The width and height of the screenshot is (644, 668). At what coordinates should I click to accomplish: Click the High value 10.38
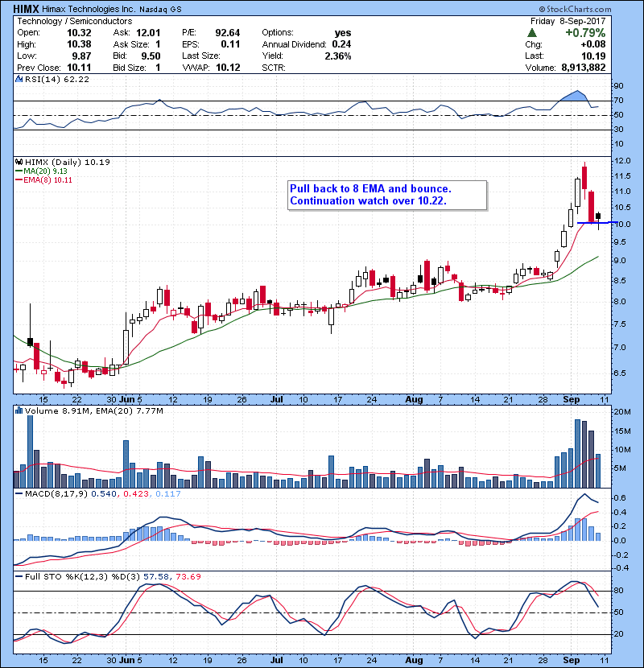pyautogui.click(x=79, y=44)
